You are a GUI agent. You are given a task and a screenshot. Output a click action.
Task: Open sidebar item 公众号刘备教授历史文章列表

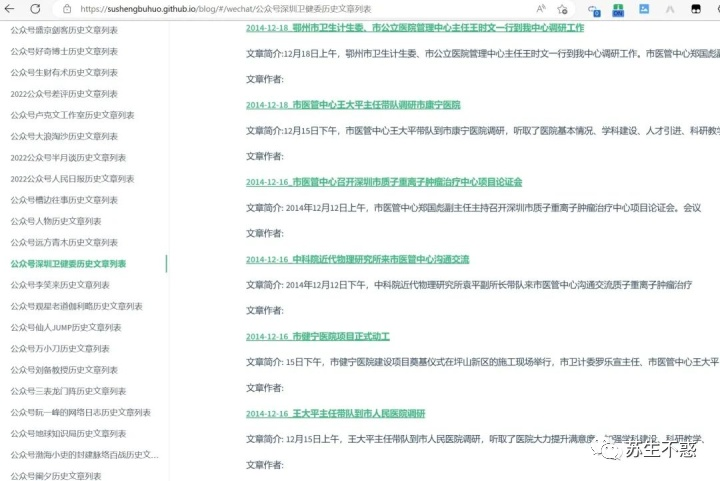pyautogui.click(x=64, y=370)
